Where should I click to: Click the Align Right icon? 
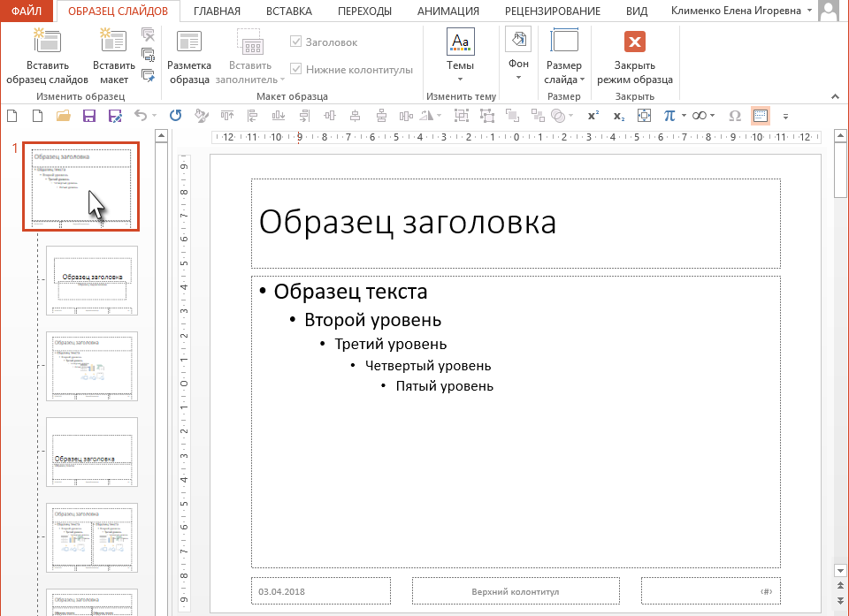pyautogui.click(x=304, y=115)
